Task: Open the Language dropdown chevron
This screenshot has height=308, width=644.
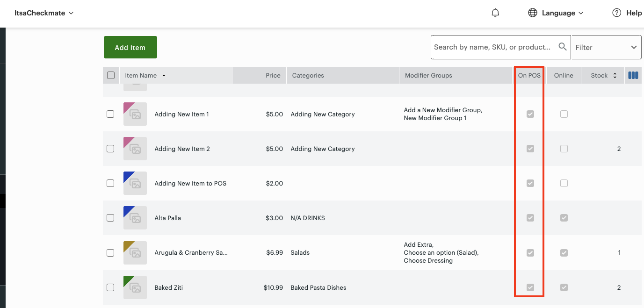Action: 581,13
